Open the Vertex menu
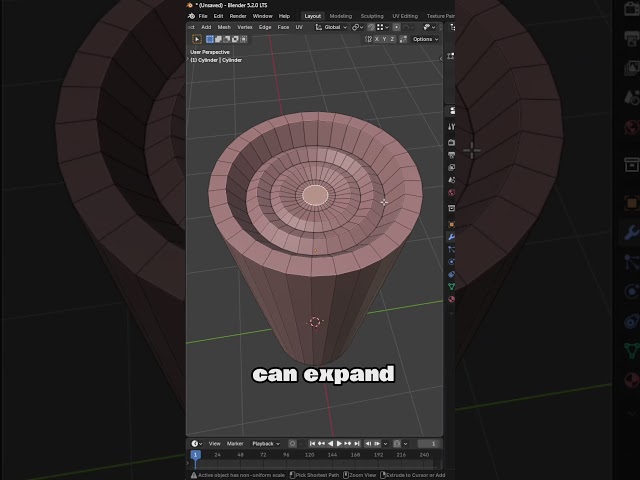 [245, 27]
